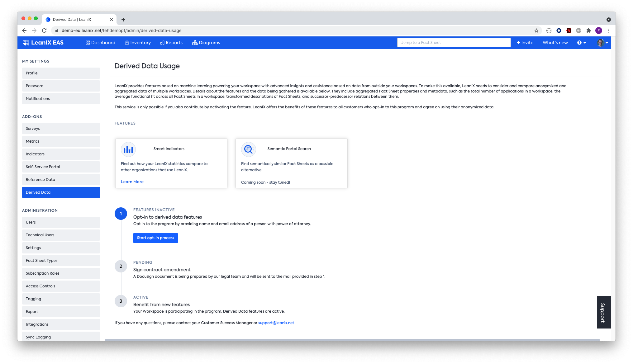Click the What's new menu item

pyautogui.click(x=555, y=43)
